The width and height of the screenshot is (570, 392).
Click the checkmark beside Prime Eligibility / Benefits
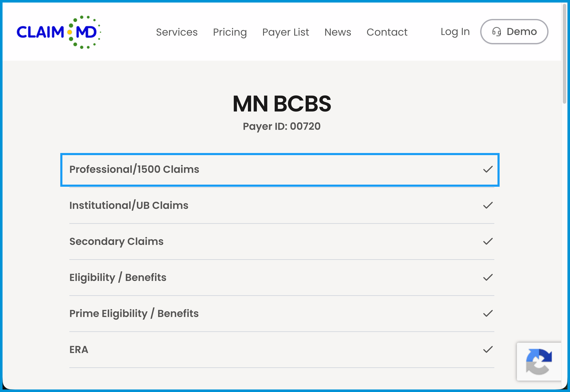pos(488,314)
